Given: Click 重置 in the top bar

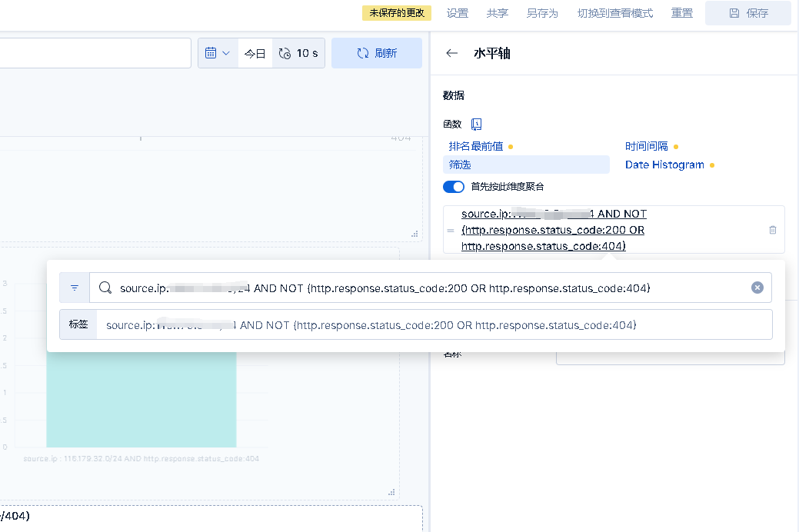Looking at the screenshot, I should (682, 13).
